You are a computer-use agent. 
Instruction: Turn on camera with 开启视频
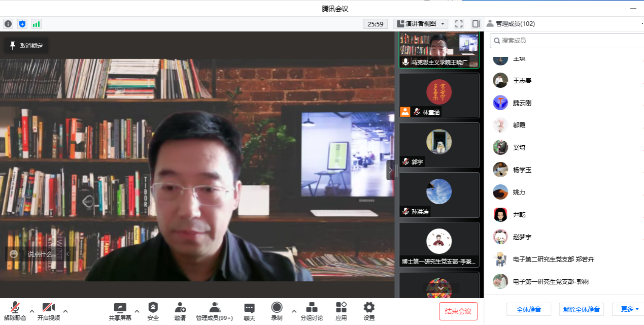(x=49, y=311)
